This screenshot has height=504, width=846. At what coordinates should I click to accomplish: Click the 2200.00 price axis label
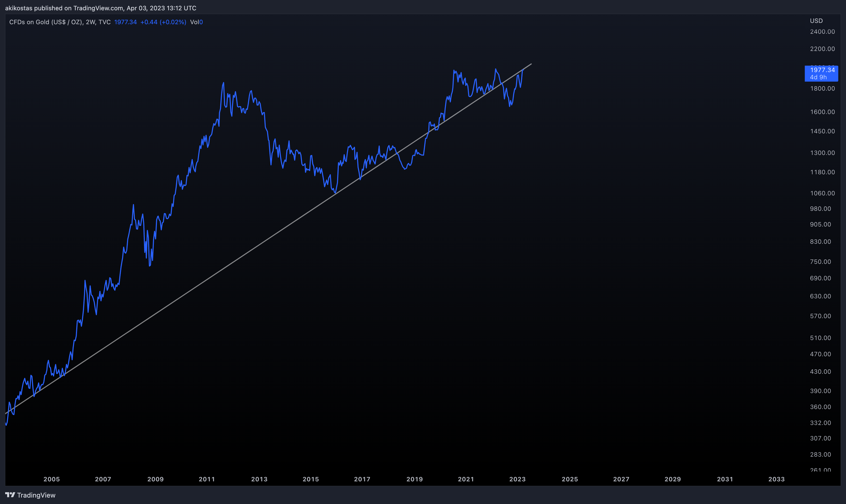pos(822,49)
